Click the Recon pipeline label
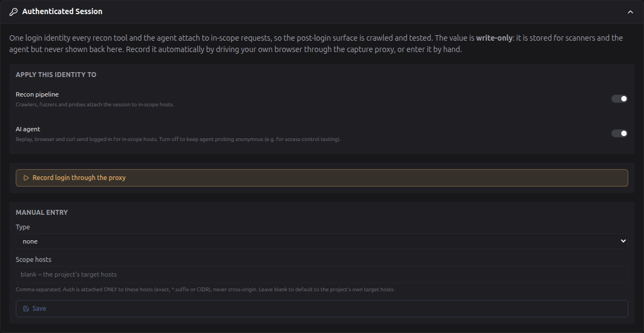The image size is (644, 333). (37, 94)
